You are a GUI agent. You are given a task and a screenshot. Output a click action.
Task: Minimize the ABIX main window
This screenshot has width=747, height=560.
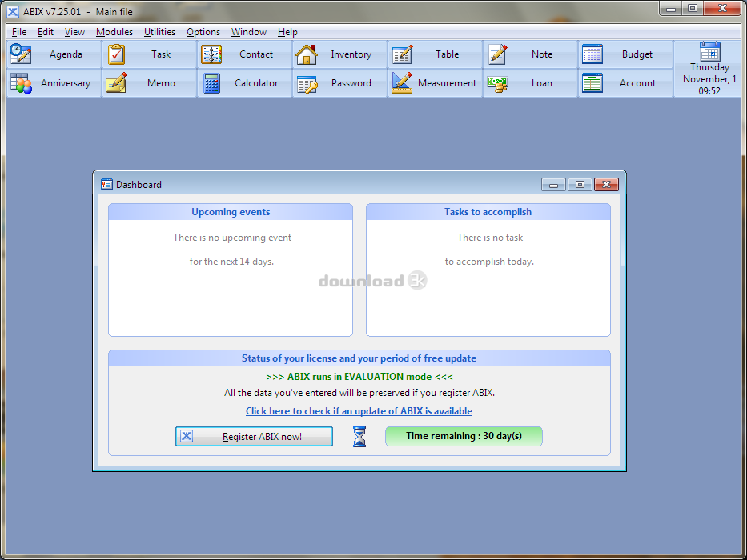(671, 8)
